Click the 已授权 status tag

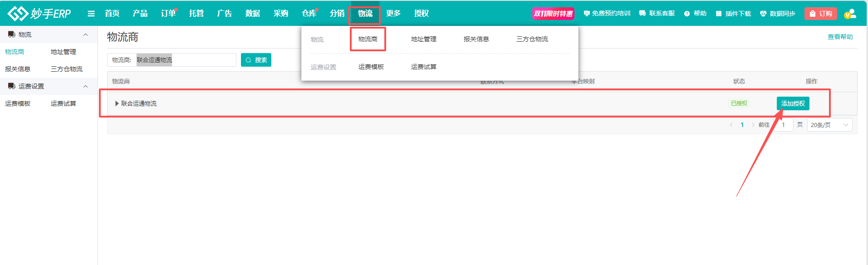point(739,103)
